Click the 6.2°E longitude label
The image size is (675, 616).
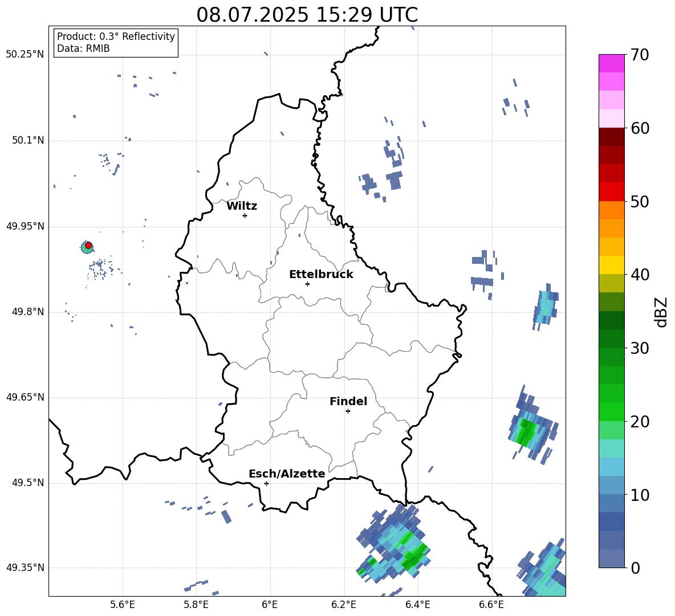[x=344, y=605]
